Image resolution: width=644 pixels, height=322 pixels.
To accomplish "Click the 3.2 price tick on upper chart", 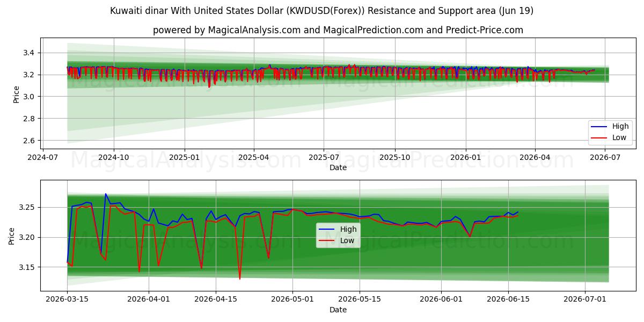I will coord(29,75).
